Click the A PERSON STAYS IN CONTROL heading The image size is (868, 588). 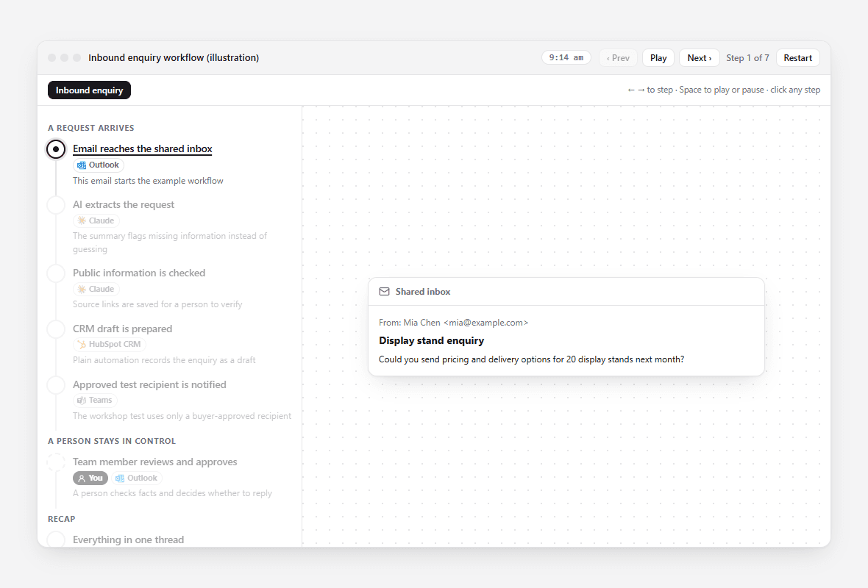pos(112,441)
